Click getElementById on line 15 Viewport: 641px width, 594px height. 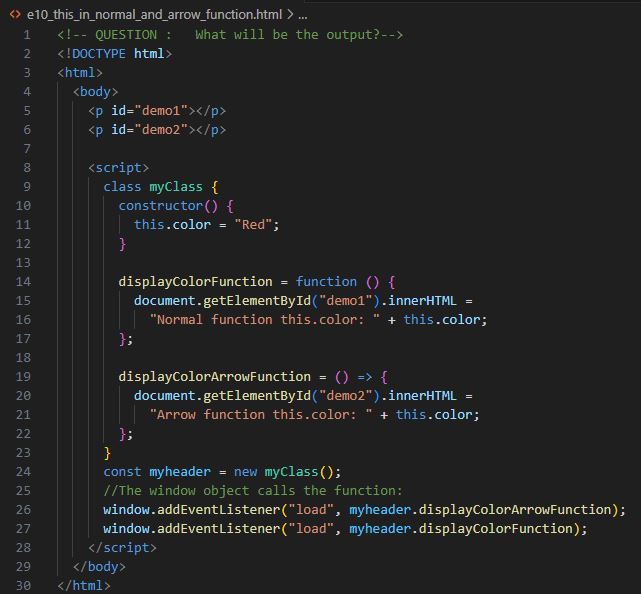(257, 301)
